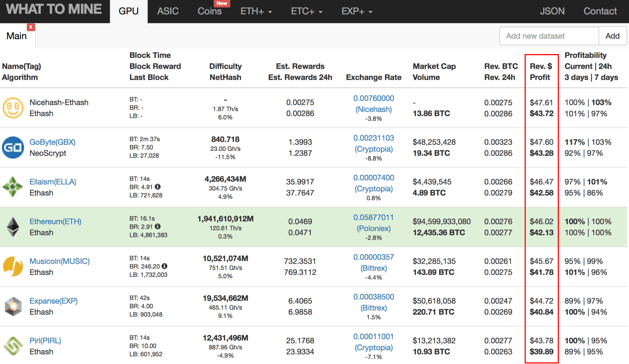
Task: Click info icon beside Ethereum block reward 2.91
Action: (x=158, y=226)
